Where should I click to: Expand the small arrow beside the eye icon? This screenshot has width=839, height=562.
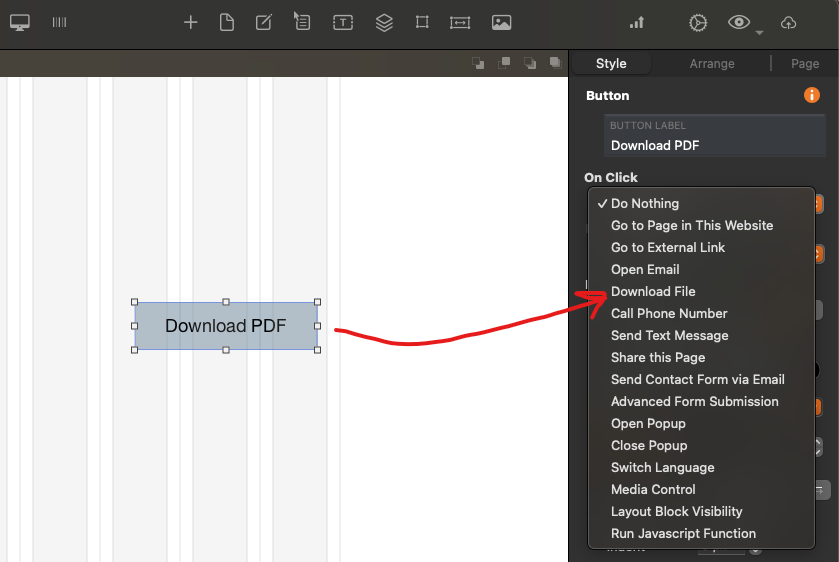[759, 32]
